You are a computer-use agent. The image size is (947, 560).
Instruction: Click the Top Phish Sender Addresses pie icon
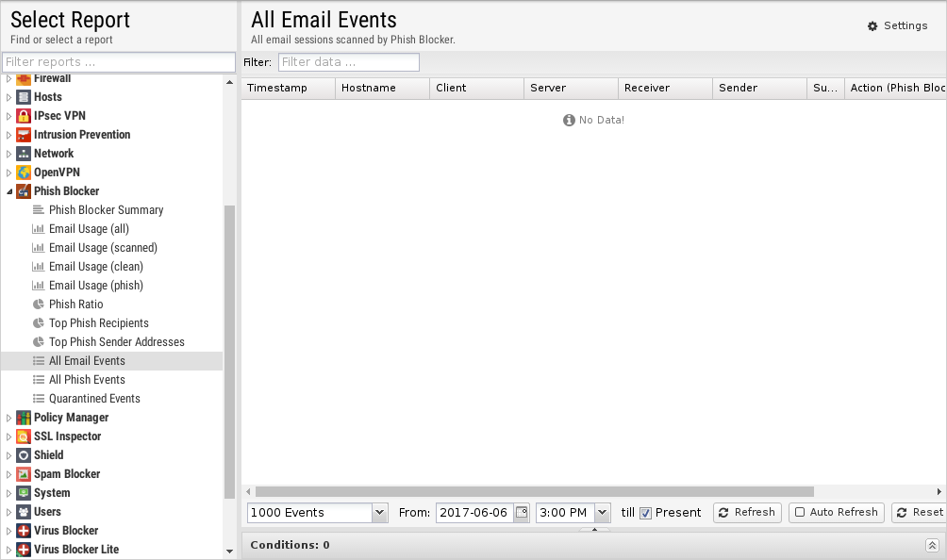point(38,341)
